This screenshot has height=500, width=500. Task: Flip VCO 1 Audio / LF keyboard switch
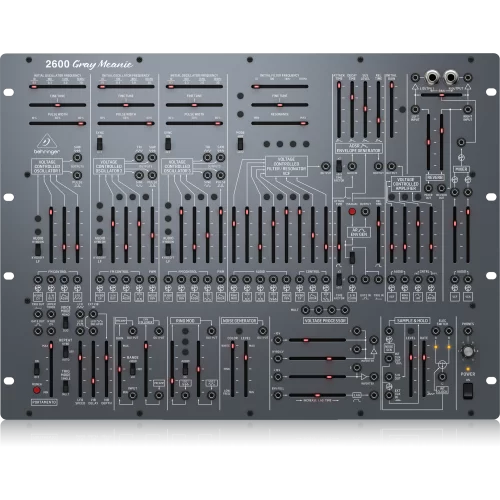pos(38,250)
